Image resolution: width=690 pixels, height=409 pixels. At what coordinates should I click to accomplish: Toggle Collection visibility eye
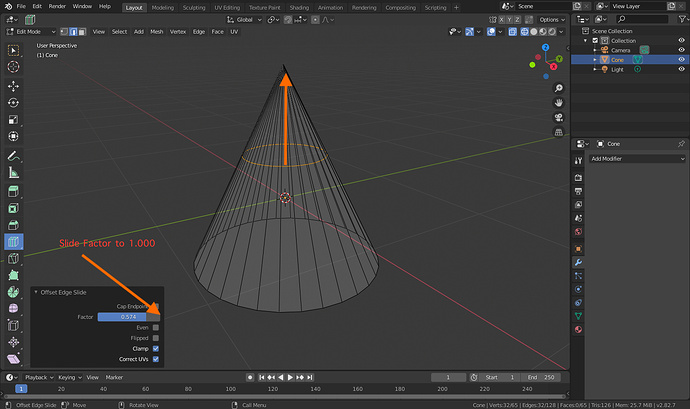pos(681,40)
